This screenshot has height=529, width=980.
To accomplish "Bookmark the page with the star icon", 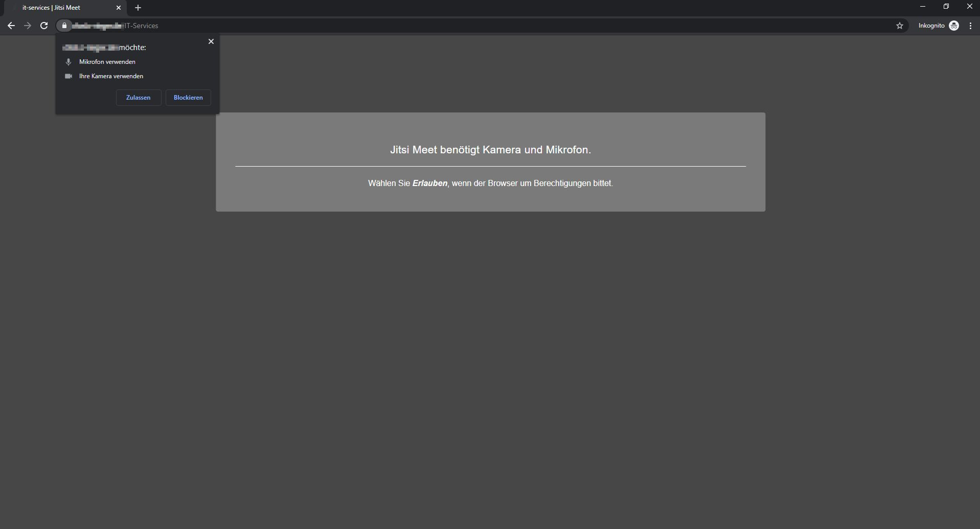I will click(x=900, y=26).
